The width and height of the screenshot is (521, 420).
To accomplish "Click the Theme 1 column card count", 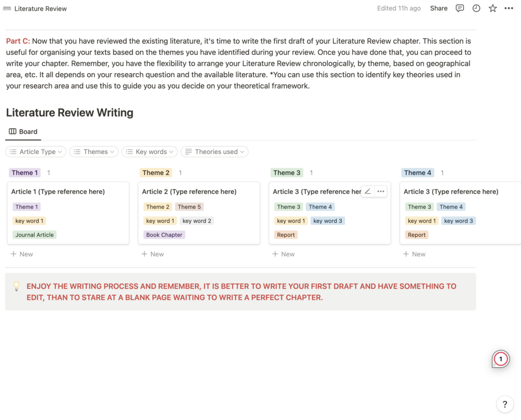I will tap(49, 172).
